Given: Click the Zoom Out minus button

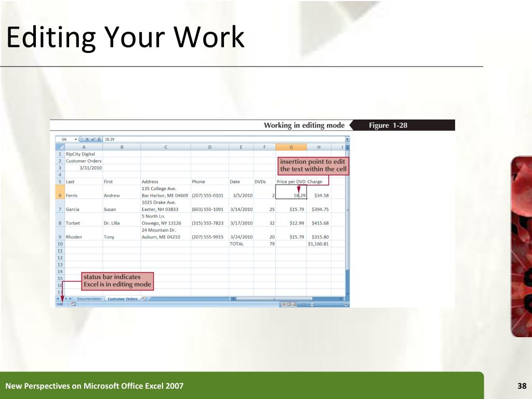Looking at the screenshot, I should tap(312, 304).
